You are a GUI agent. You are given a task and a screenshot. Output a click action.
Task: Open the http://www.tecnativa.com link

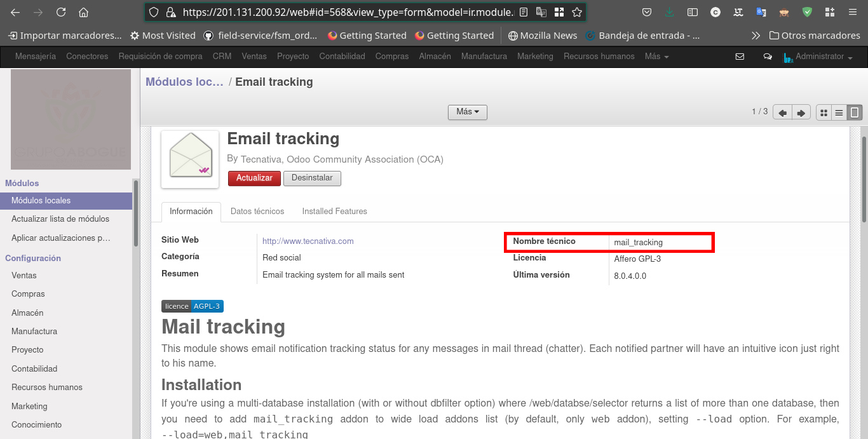pyautogui.click(x=308, y=241)
